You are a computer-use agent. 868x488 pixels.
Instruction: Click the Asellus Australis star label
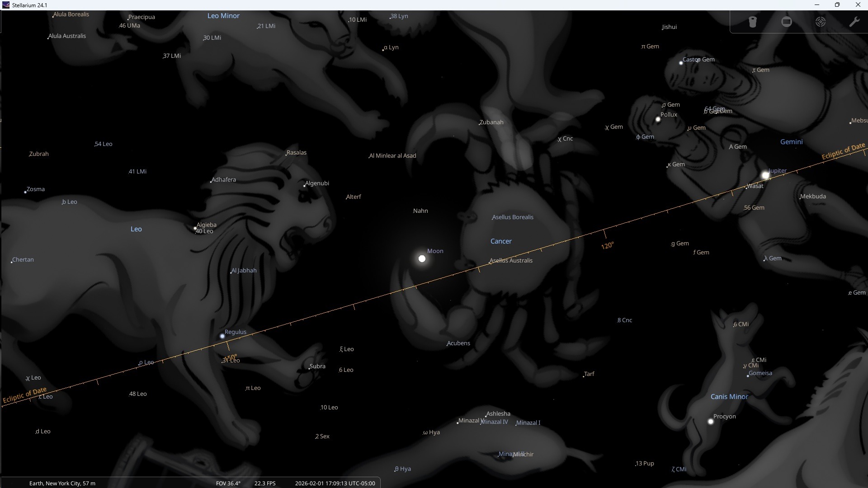pyautogui.click(x=512, y=261)
